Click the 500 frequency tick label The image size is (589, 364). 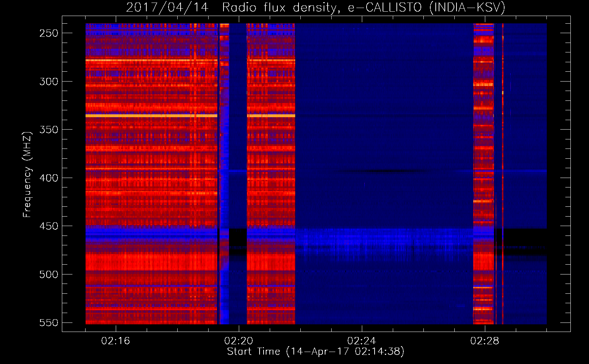click(49, 274)
